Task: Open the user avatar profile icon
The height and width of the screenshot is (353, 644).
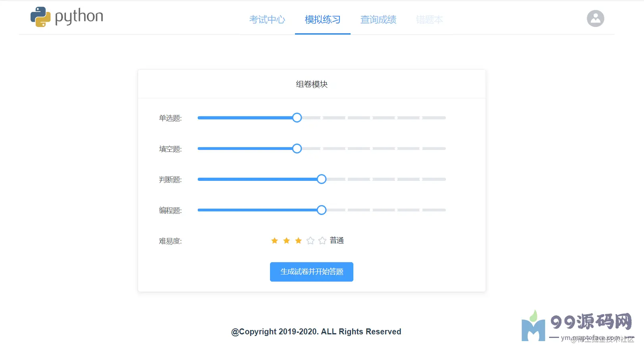Action: coord(595,18)
